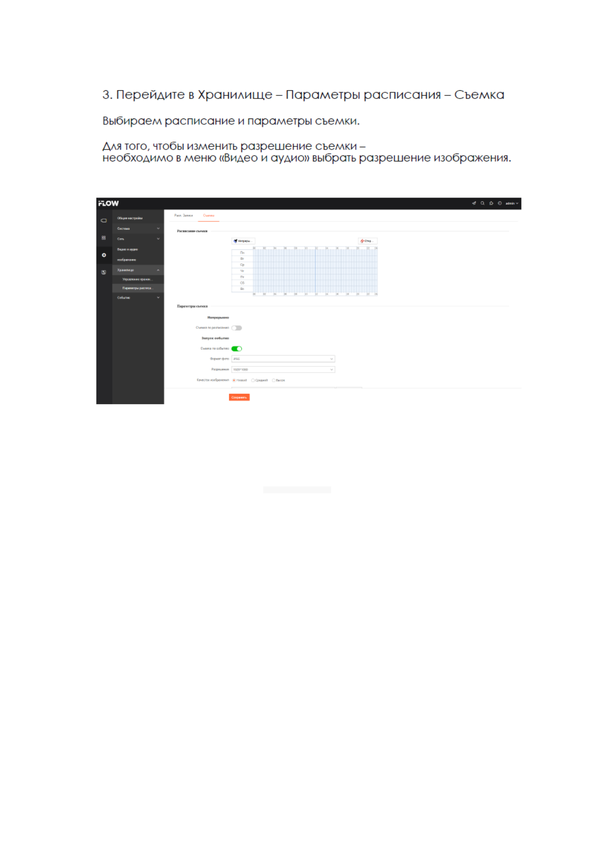614x868 pixels.
Task: Open the settings gear icon in sidebar
Action: (x=104, y=255)
